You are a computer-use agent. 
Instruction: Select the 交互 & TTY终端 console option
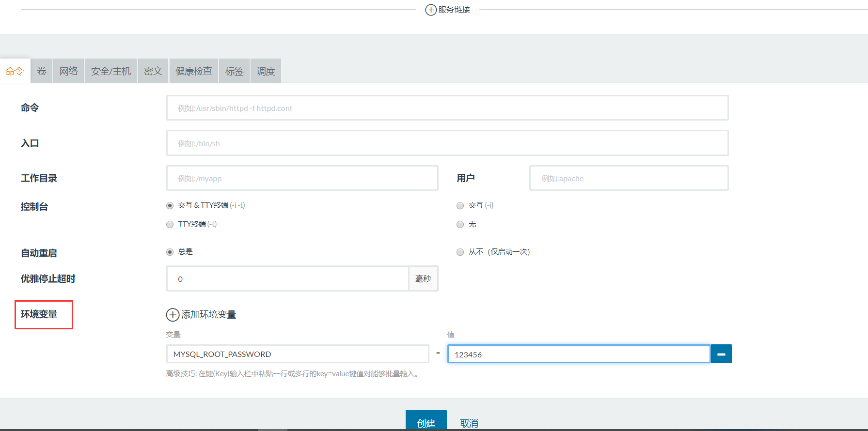point(170,206)
